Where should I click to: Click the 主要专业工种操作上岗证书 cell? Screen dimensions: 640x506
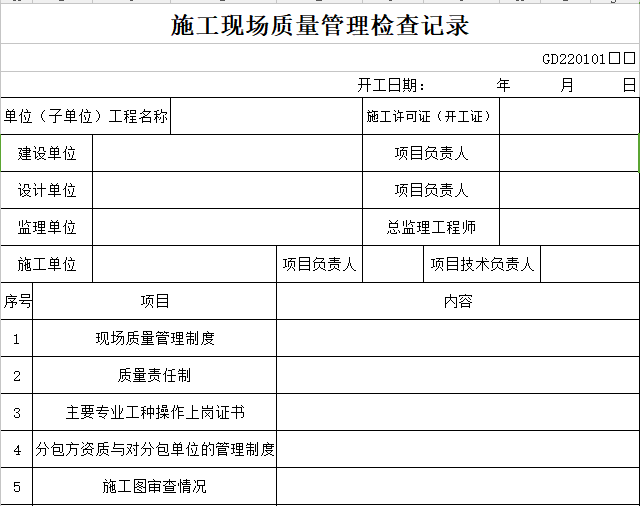(x=154, y=412)
